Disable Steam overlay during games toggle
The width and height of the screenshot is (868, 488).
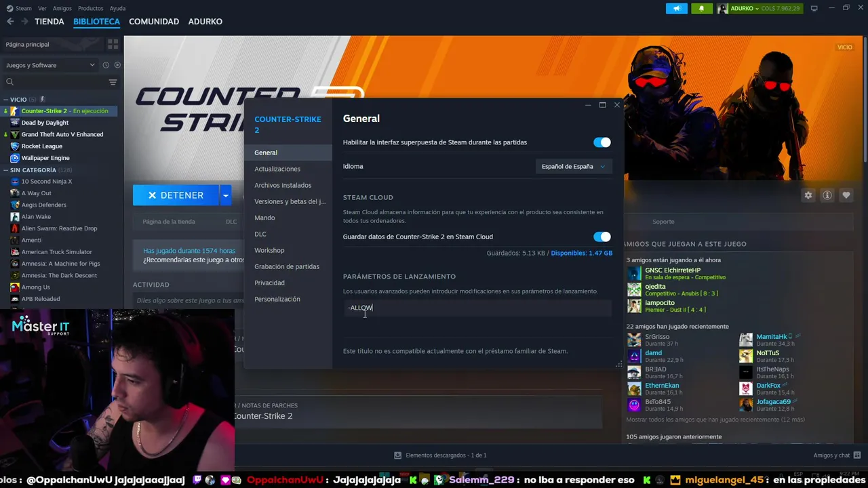click(602, 142)
